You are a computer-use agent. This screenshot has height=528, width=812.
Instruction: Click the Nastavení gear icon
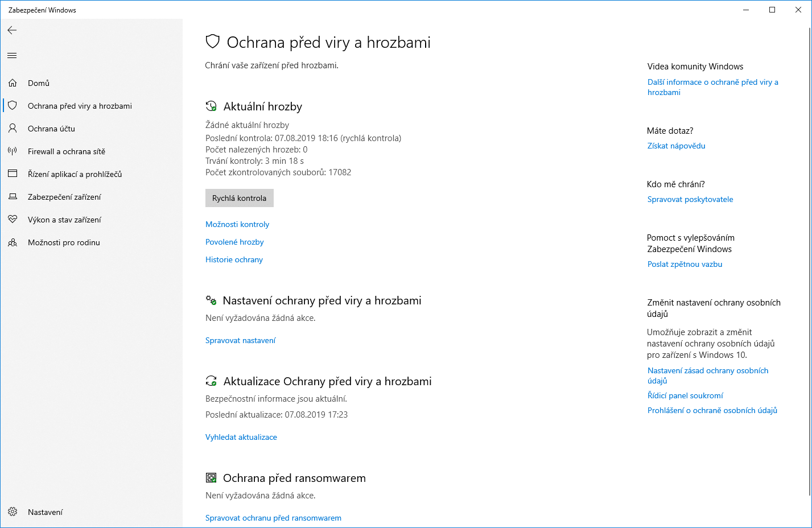(13, 512)
